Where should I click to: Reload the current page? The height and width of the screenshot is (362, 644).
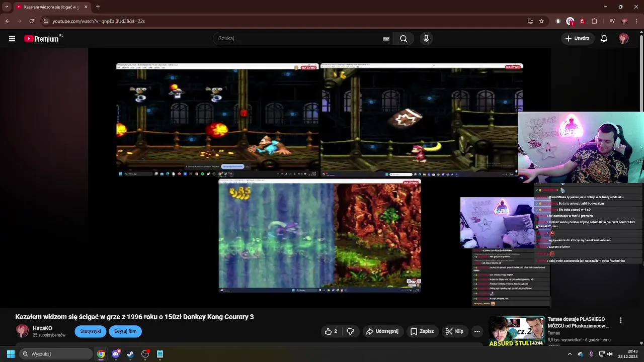tap(31, 21)
